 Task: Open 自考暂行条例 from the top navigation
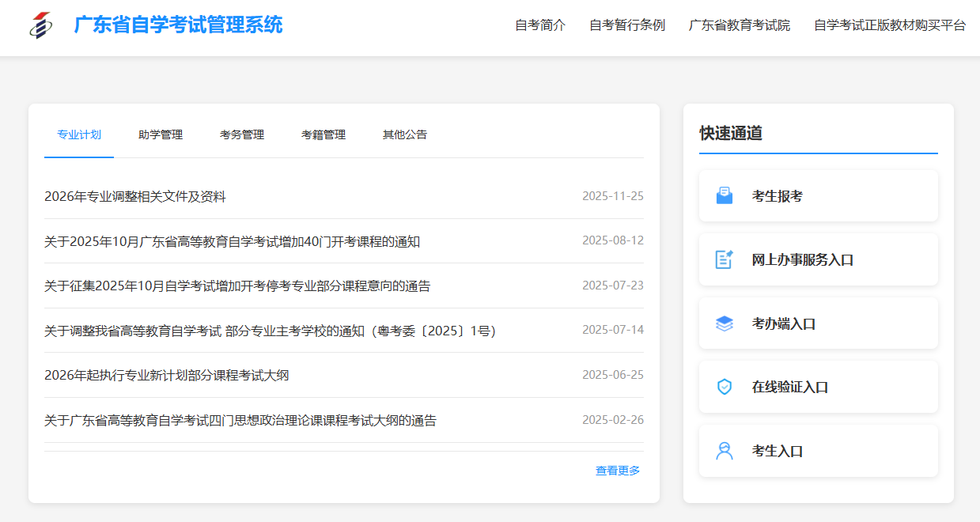626,25
